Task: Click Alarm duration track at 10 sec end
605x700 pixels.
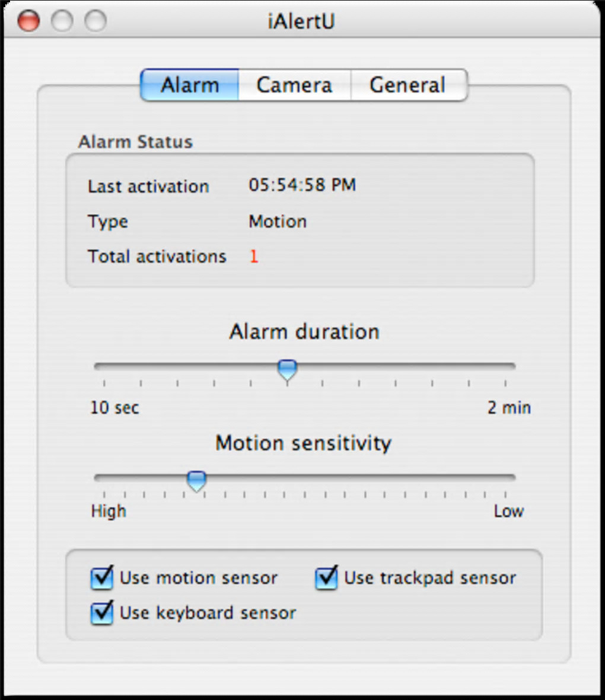Action: (98, 366)
